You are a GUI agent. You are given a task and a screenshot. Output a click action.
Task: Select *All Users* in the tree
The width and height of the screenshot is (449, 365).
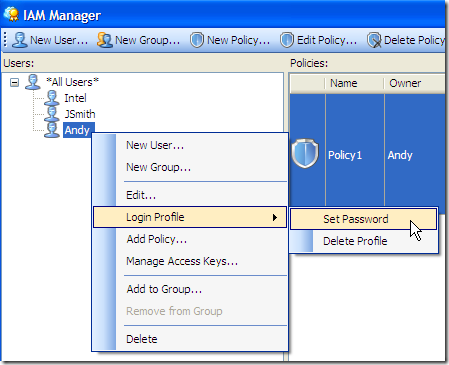point(72,82)
